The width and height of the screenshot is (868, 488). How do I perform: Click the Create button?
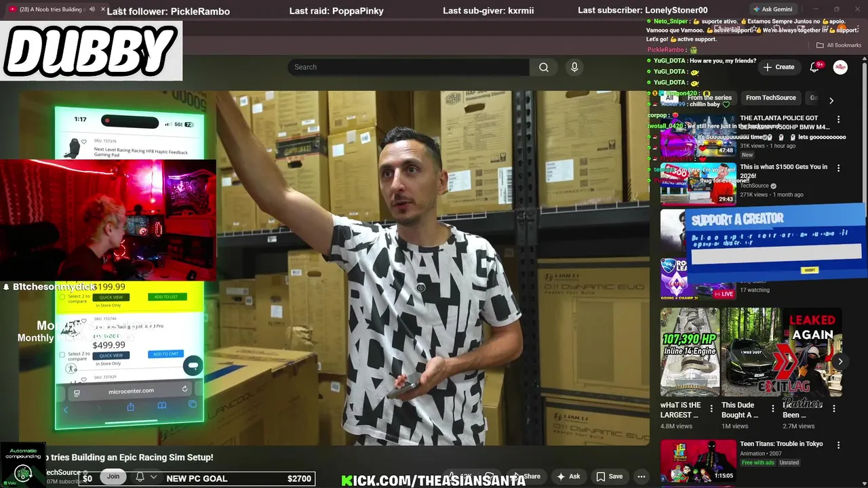(778, 67)
